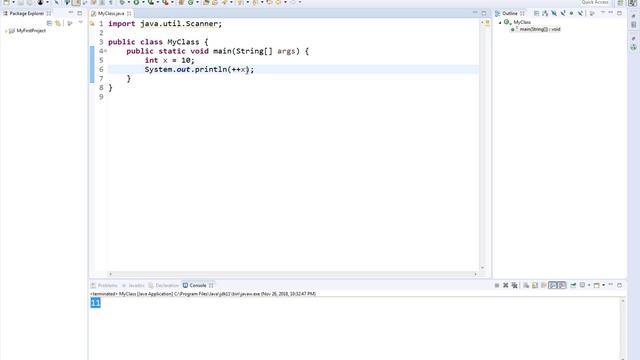This screenshot has width=640, height=360.
Task: Open the New dropdown arrow
Action: point(13,2)
